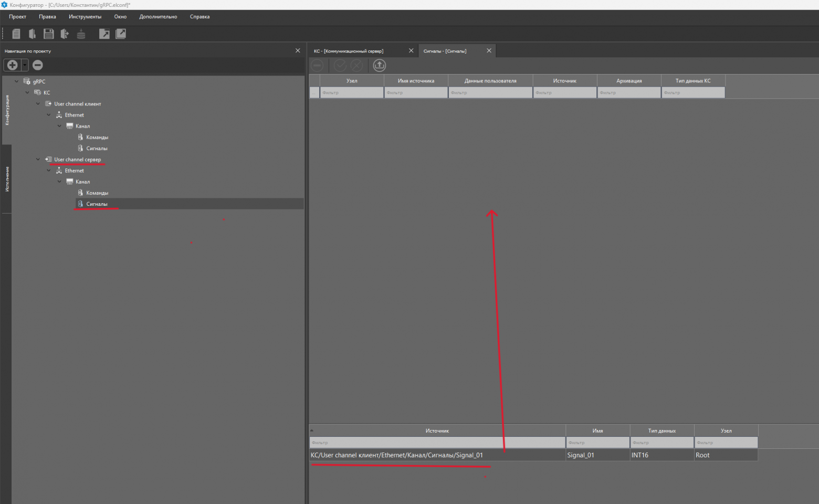The width and height of the screenshot is (819, 504).
Task: Select highlighted Сигналы under User channel сервер
Action: click(97, 204)
